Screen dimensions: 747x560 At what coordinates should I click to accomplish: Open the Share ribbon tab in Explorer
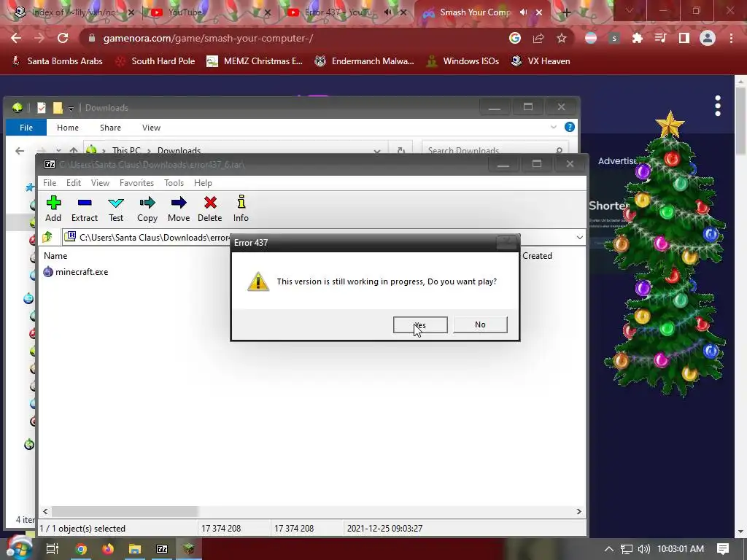coord(111,128)
